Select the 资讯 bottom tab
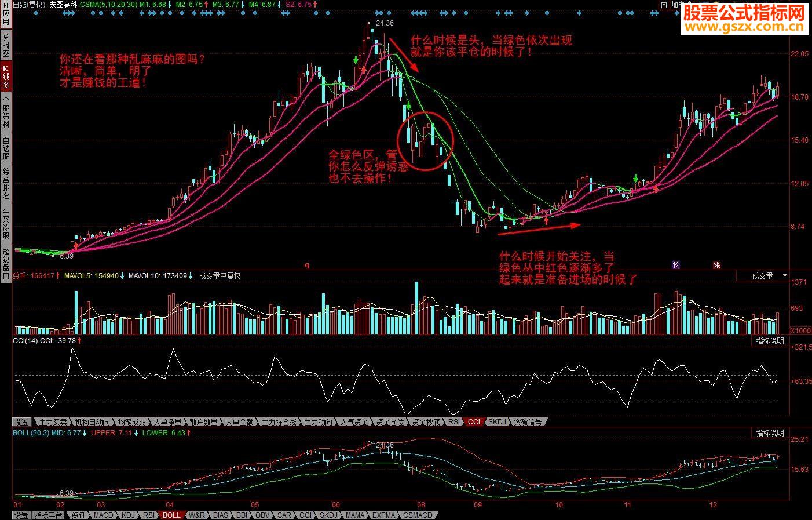The height and width of the screenshot is (520, 812). [x=78, y=515]
